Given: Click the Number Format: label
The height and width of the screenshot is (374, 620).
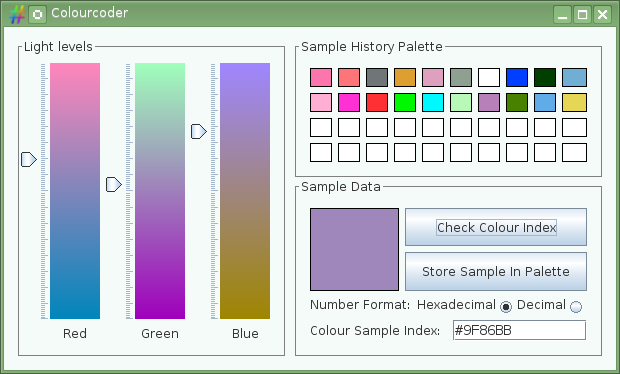Looking at the screenshot, I should [x=360, y=305].
